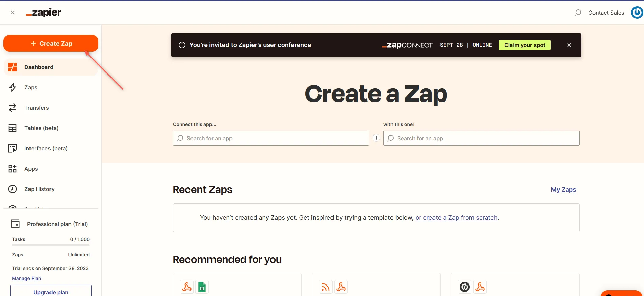Click the Upgrade plan button
Image resolution: width=644 pixels, height=296 pixels.
51,291
